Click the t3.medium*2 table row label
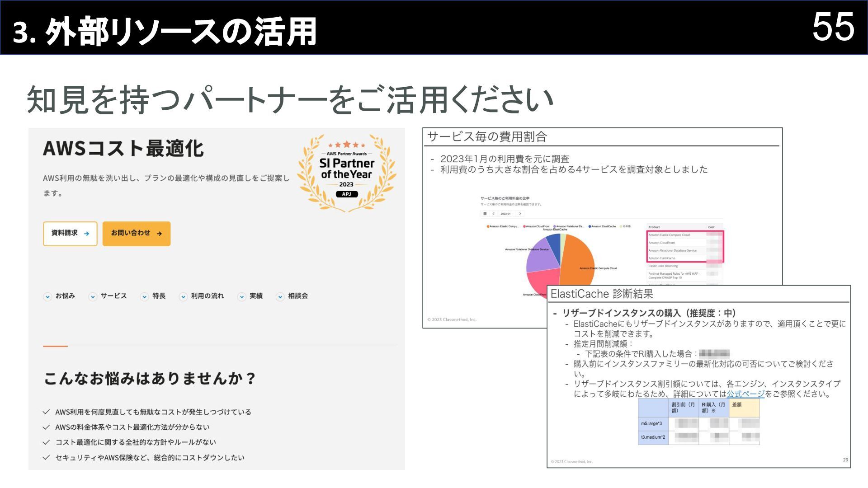 [x=653, y=437]
